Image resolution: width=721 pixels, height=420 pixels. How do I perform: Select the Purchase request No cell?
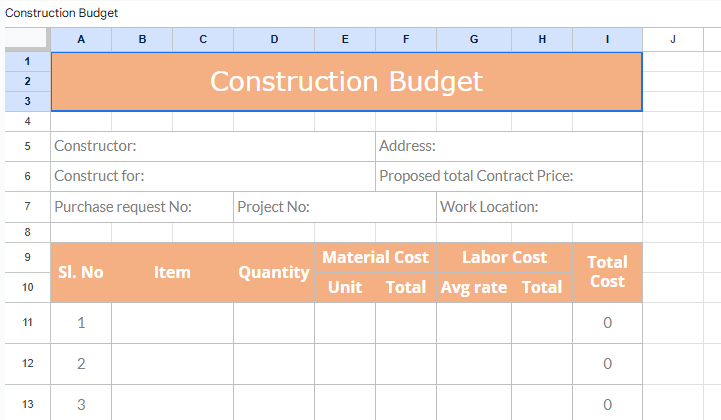142,207
